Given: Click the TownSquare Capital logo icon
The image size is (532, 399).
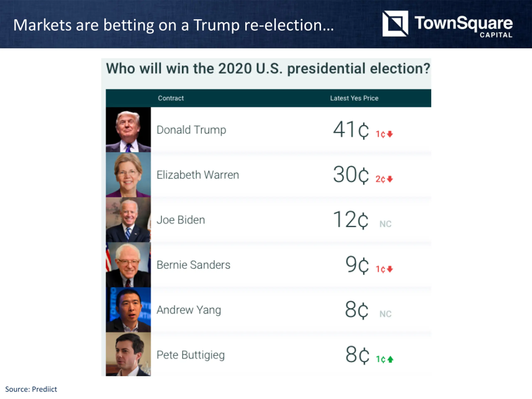Looking at the screenshot, I should 395,23.
